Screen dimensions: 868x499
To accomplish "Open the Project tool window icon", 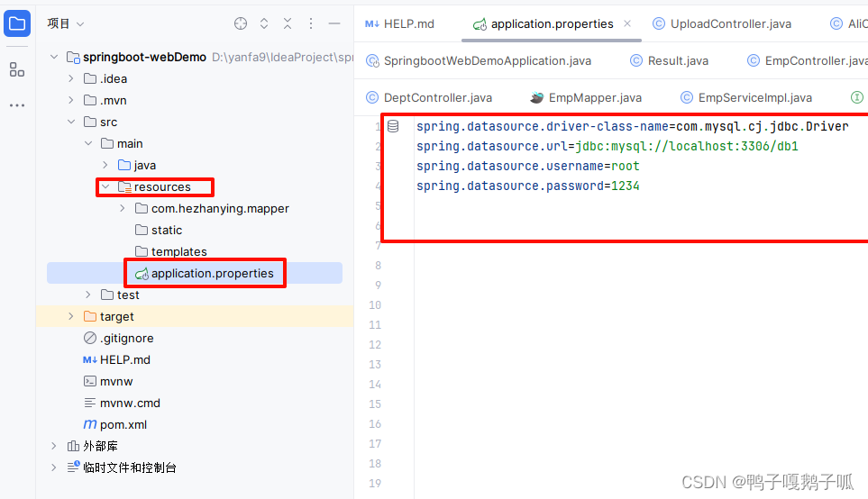I will point(17,23).
